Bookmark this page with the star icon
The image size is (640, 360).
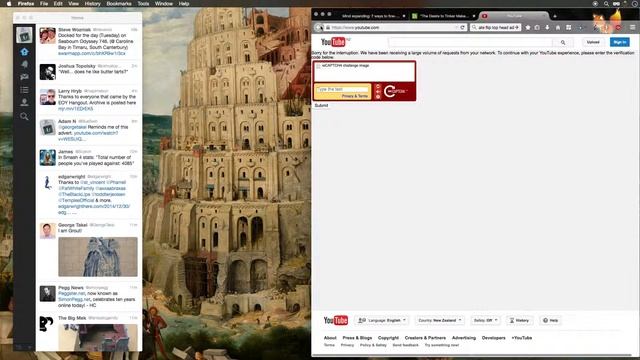pyautogui.click(x=528, y=27)
